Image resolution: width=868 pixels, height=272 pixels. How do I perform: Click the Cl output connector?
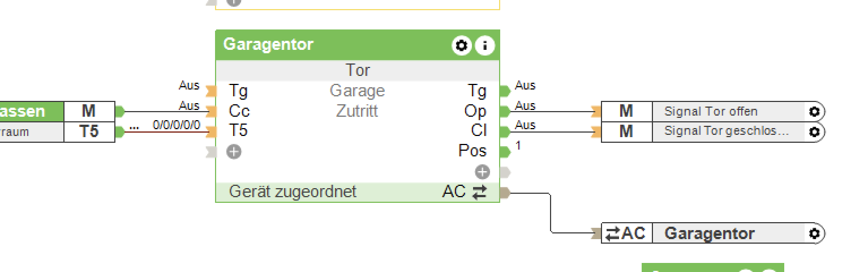(505, 131)
